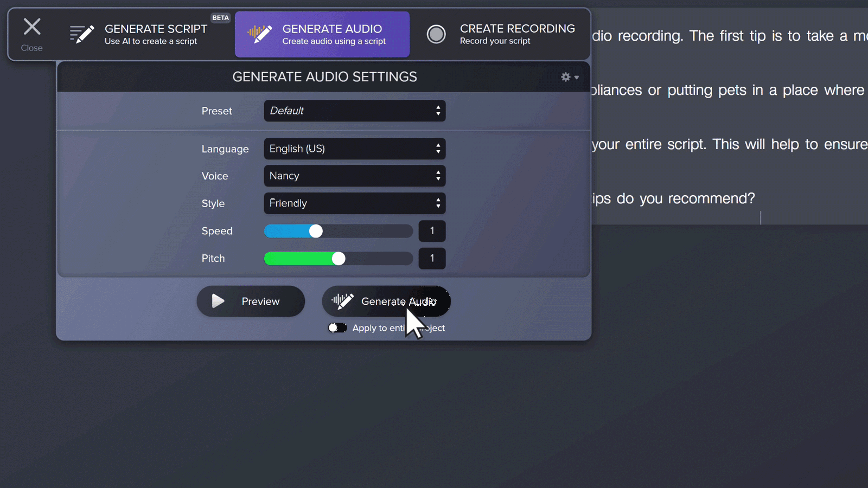Open the Voice dropdown showing Nancy
The image size is (868, 488).
355,176
